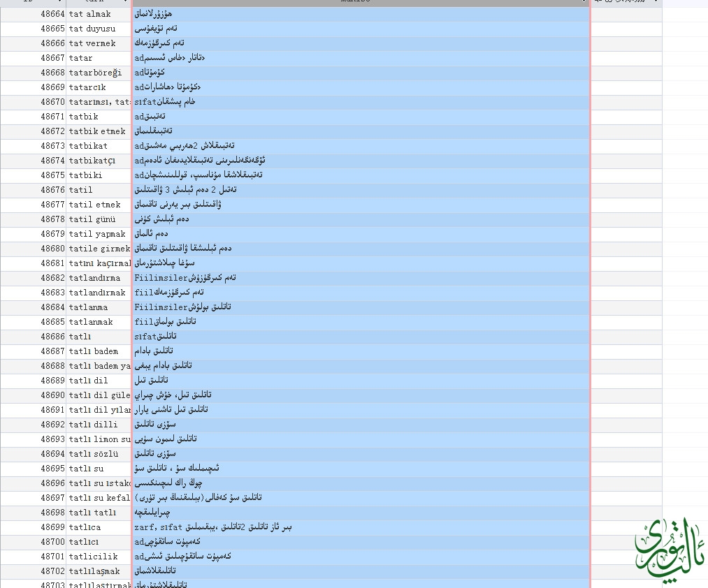The width and height of the screenshot is (708, 588).
Task: Select the 'tatlı su kefal' entry
Action: click(99, 498)
